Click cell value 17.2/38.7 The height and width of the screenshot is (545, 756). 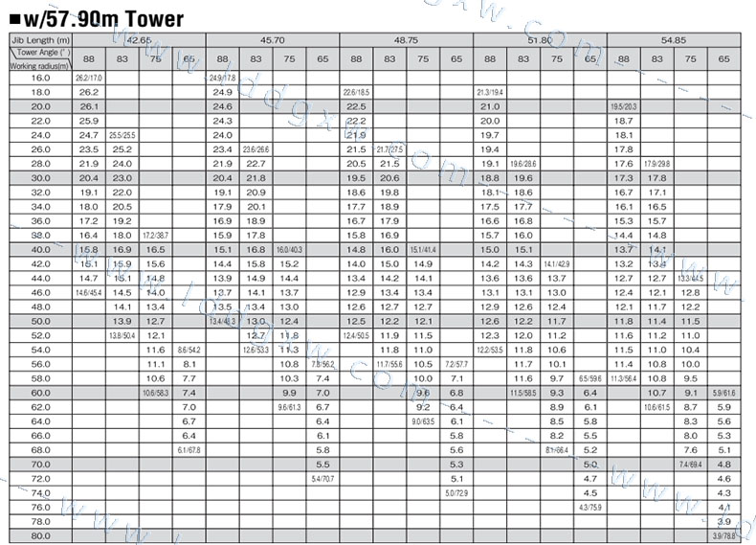coord(155,236)
